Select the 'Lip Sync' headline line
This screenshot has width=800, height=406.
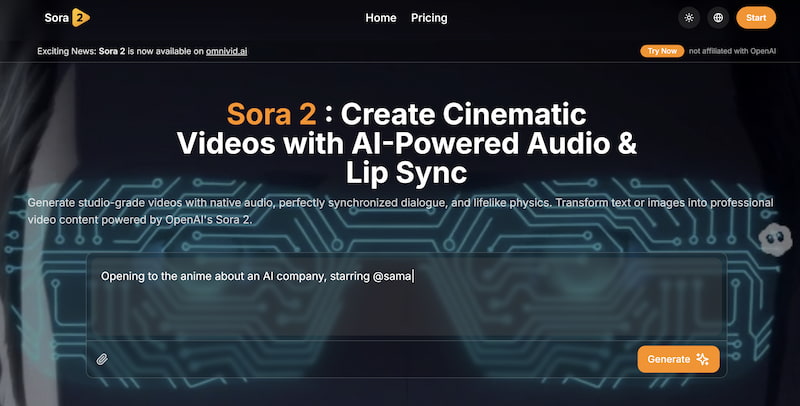[x=406, y=172]
